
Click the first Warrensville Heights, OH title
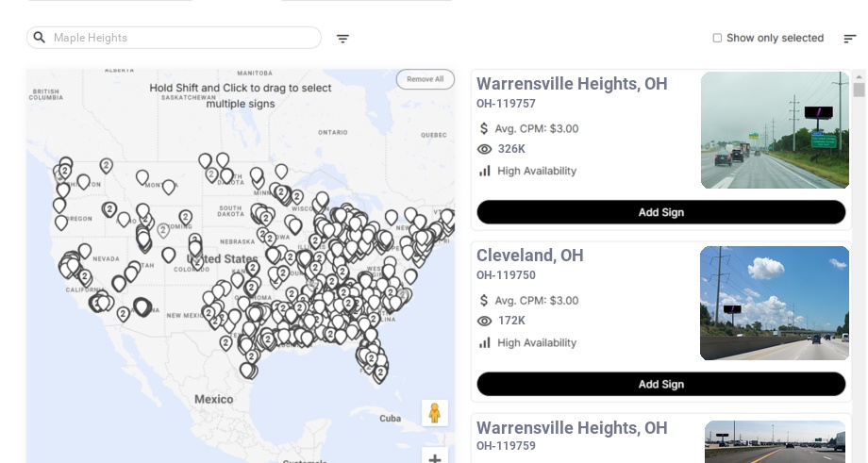pos(572,84)
